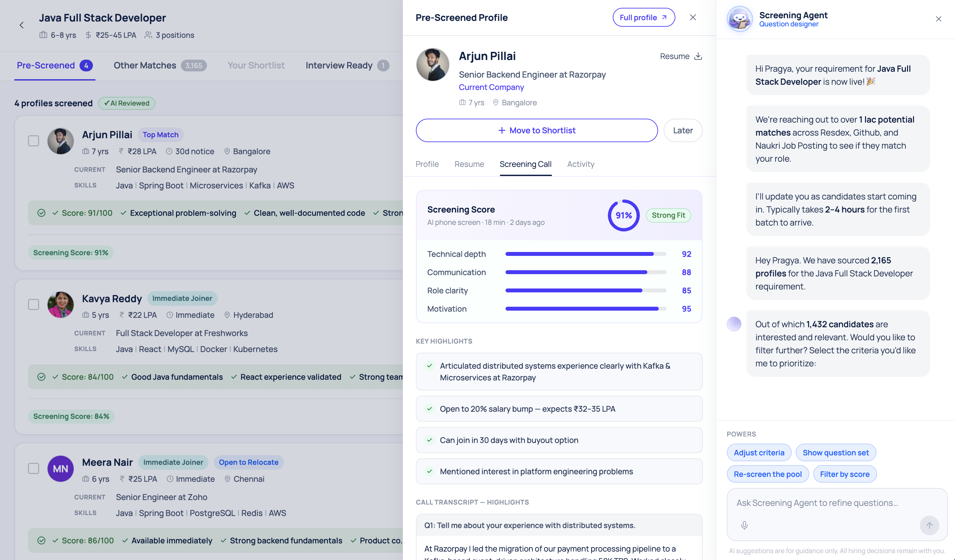955x560 pixels.
Task: Click Meera Nair's Immediate Joiner tag
Action: tap(173, 462)
